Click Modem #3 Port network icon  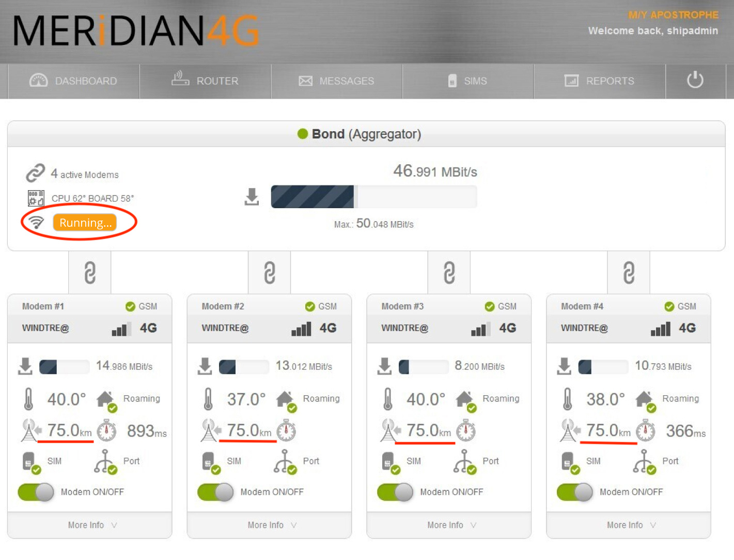[465, 461]
